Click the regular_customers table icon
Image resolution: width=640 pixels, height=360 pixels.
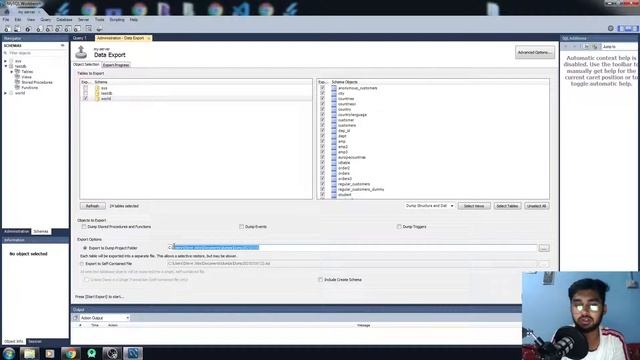[334, 184]
